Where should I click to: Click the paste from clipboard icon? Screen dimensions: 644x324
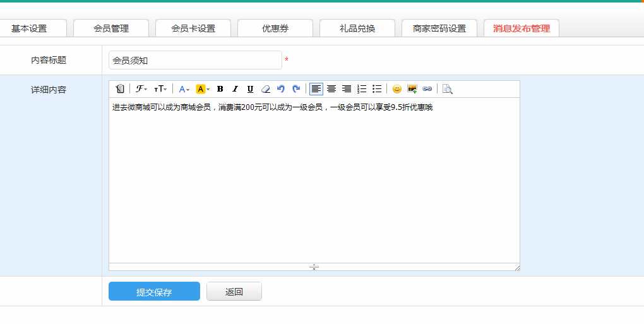(120, 89)
